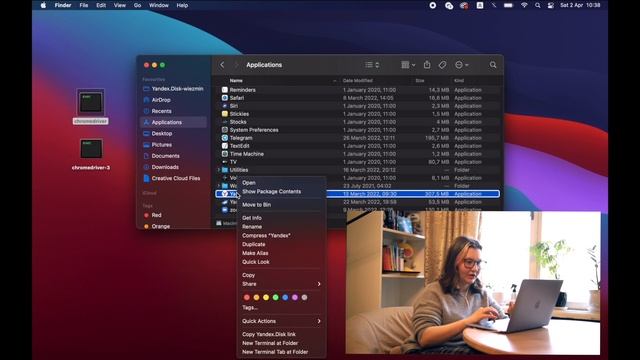Click the System Preferences app icon
Viewport: 640px width, 360px height.
(224, 130)
